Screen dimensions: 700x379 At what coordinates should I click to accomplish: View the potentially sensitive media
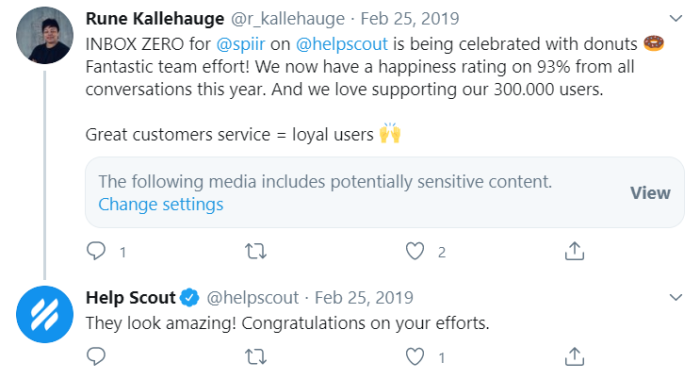click(650, 193)
